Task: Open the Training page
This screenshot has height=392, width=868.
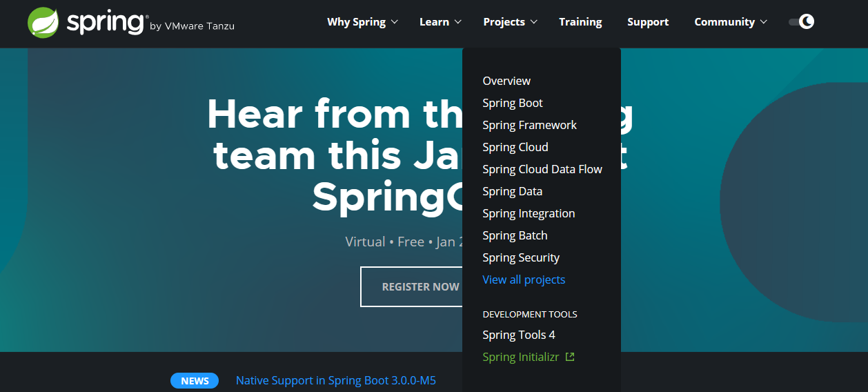Action: (580, 22)
